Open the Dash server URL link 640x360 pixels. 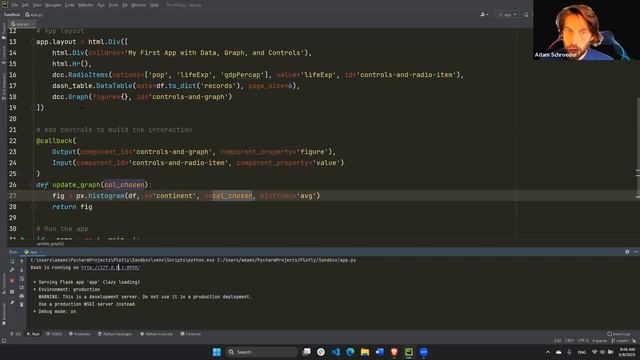[x=111, y=268]
